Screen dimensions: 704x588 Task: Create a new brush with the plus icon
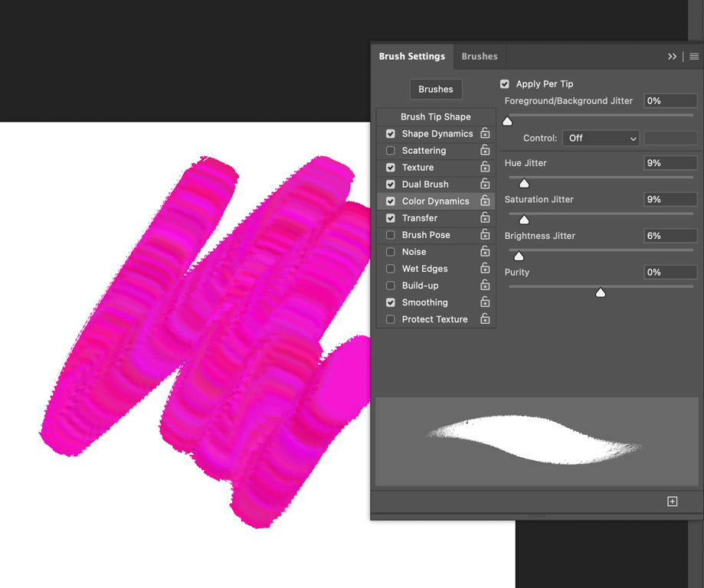point(672,501)
